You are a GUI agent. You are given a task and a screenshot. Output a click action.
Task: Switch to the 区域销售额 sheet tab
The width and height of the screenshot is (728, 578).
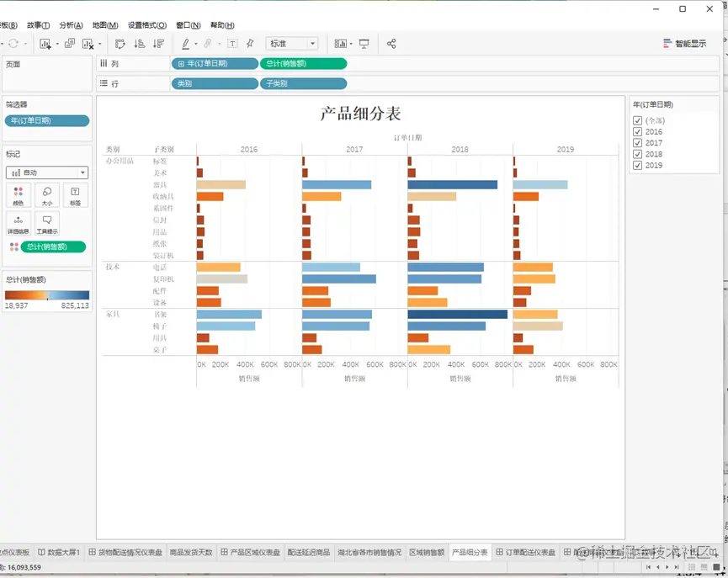pyautogui.click(x=427, y=552)
